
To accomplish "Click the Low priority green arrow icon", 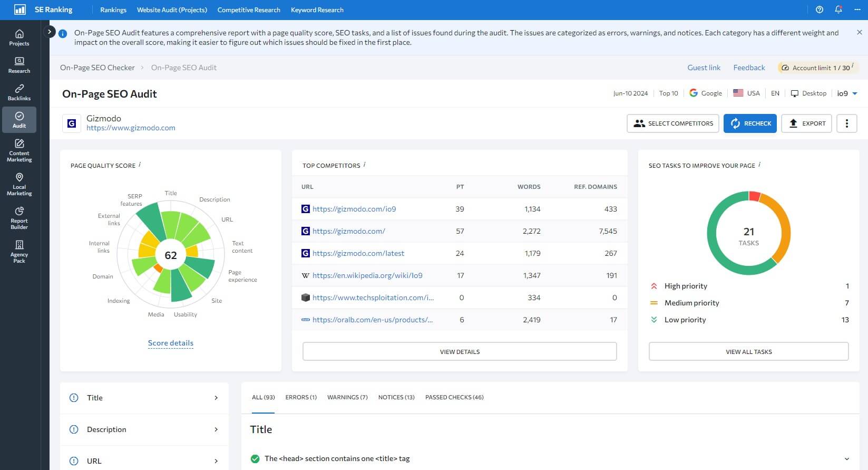I will coord(654,320).
